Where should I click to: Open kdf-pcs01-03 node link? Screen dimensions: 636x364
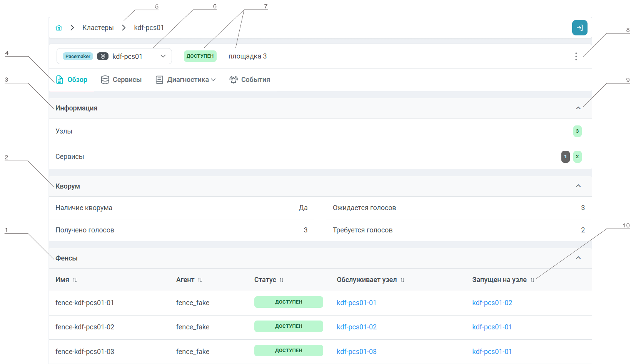(x=357, y=352)
